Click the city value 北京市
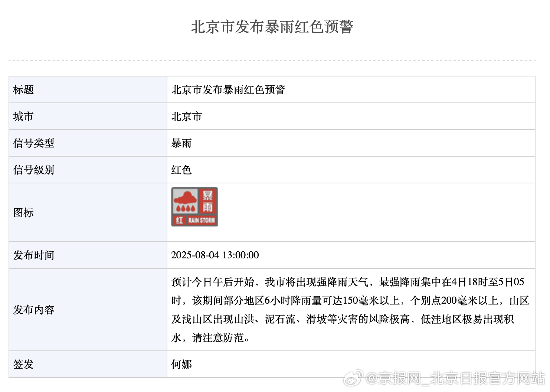The image size is (550, 392). click(x=187, y=117)
